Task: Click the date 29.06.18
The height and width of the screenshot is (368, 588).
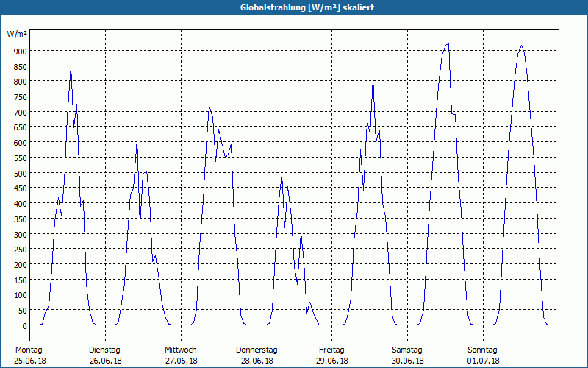Action: [x=332, y=361]
